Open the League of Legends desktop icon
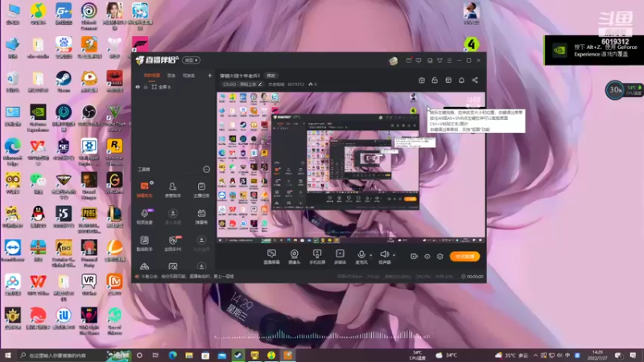The height and width of the screenshot is (362, 644). (114, 217)
